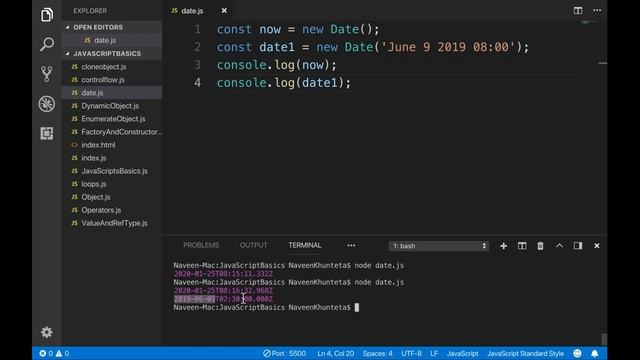Open the Debug view icon
640x360 pixels.
[47, 104]
